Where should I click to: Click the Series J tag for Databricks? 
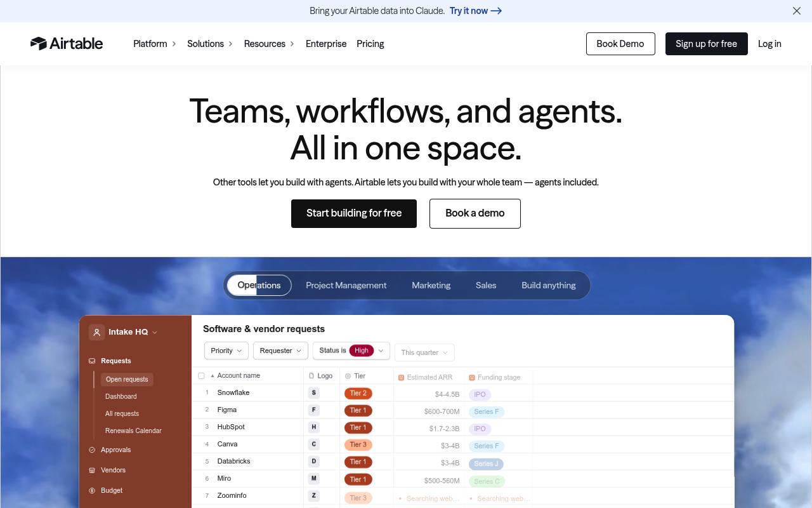point(486,464)
